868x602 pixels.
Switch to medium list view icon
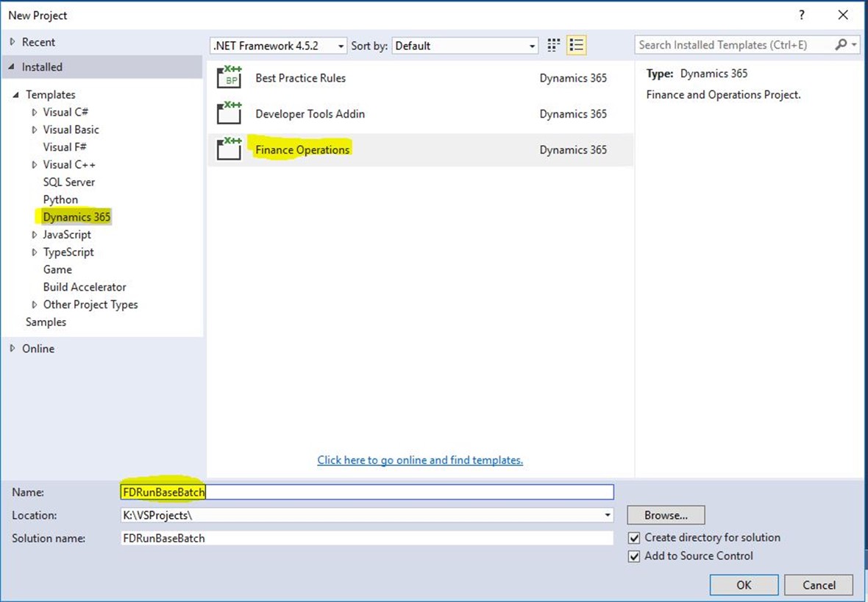(576, 46)
